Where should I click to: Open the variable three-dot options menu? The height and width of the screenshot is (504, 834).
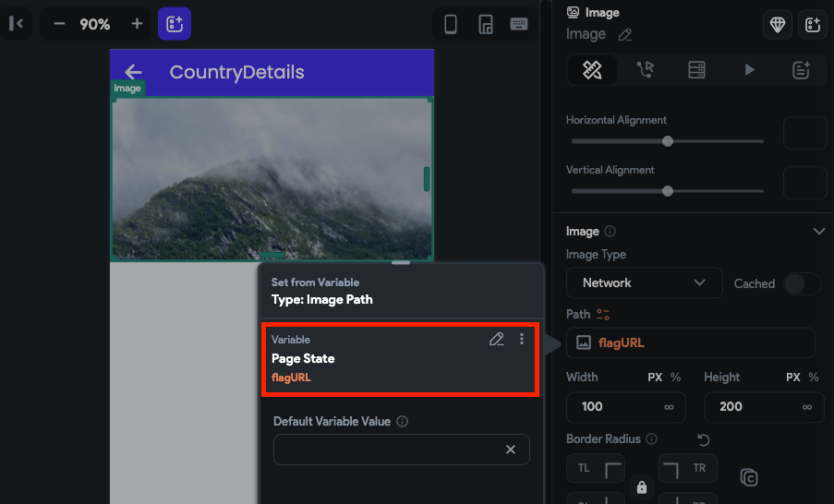pyautogui.click(x=521, y=339)
